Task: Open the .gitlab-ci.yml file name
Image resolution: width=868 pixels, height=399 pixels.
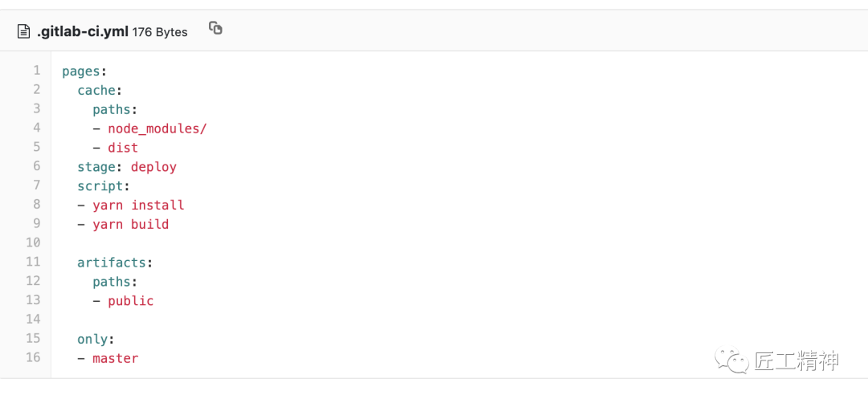Action: point(83,31)
